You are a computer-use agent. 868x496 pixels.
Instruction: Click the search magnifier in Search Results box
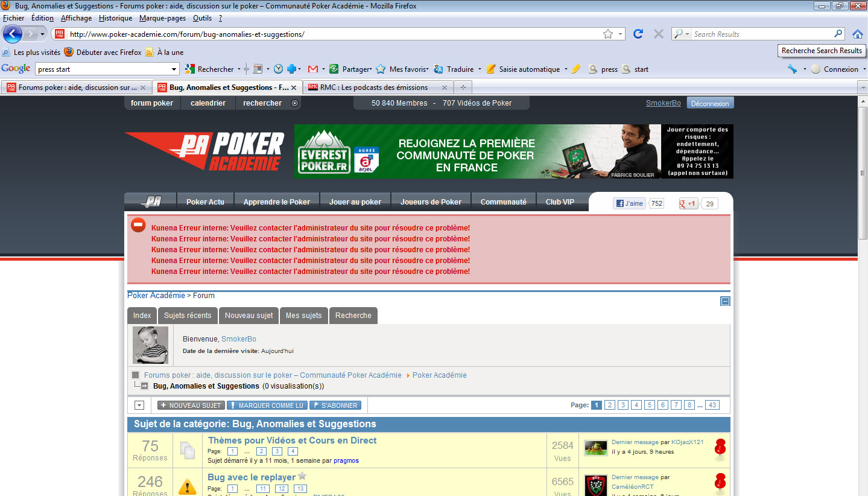[838, 34]
